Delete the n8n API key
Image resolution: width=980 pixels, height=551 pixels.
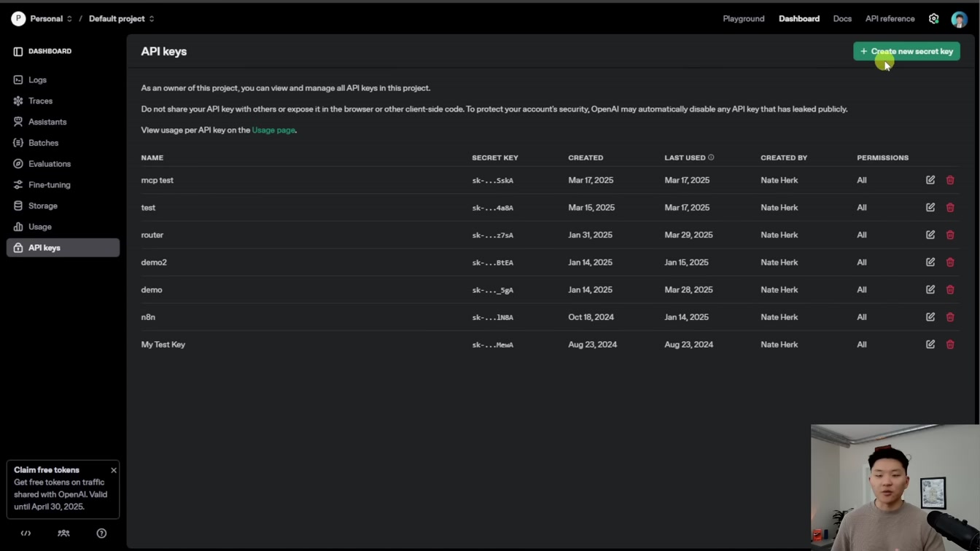[x=950, y=317]
